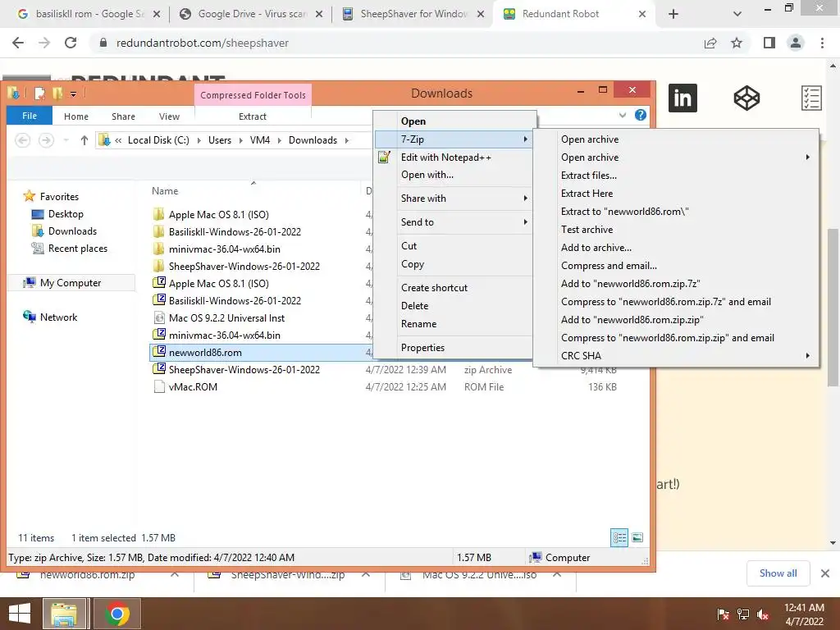The width and height of the screenshot is (840, 630).
Task: Expand Send to submenu
Action: (x=454, y=221)
